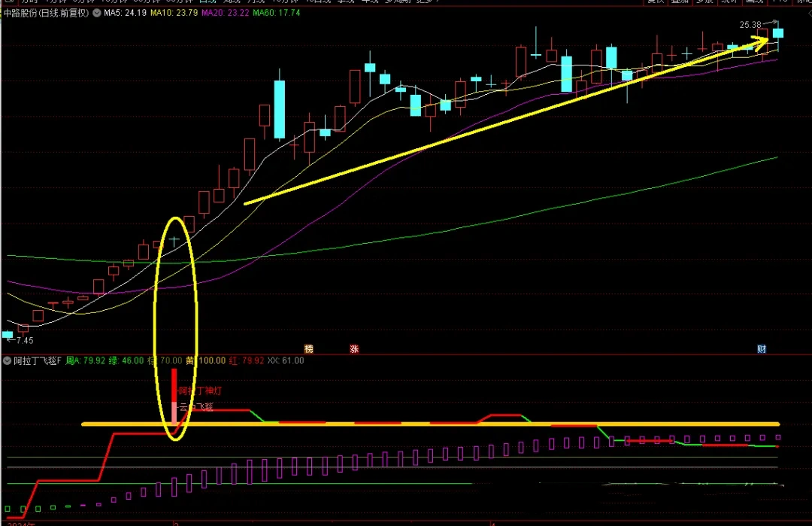Click the 阿拉丁飞毯F indicator name

click(38, 360)
